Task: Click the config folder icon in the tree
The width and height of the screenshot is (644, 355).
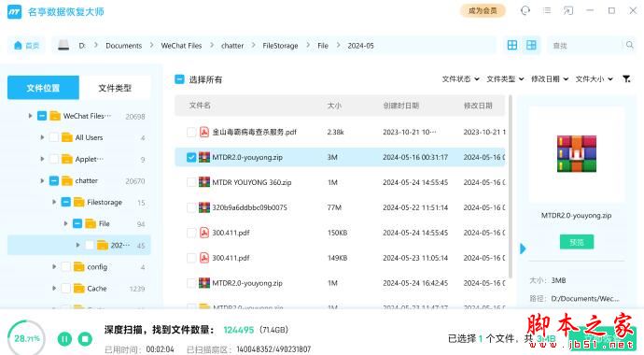Action: (x=78, y=267)
